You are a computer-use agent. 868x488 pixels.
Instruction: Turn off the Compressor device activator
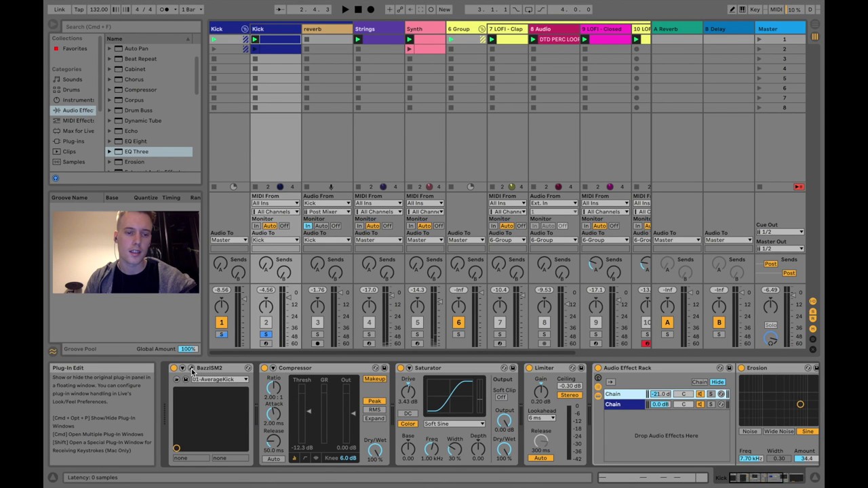click(264, 368)
